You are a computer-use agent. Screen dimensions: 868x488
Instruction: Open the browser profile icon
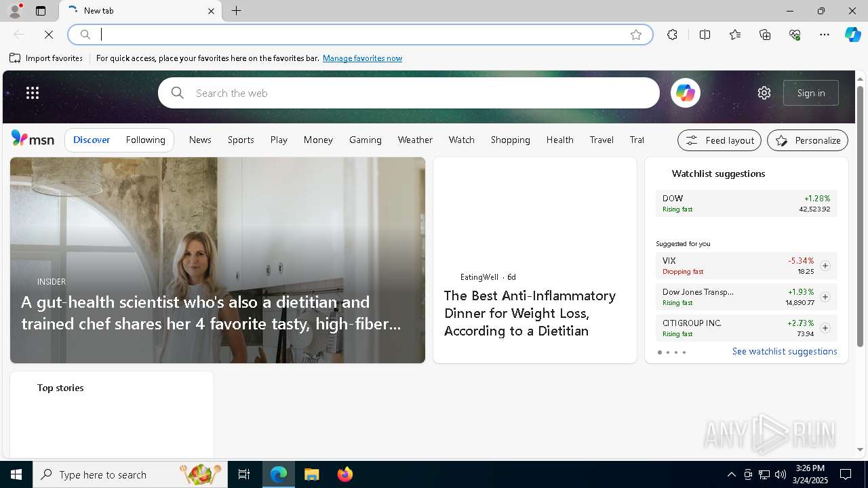(x=14, y=11)
